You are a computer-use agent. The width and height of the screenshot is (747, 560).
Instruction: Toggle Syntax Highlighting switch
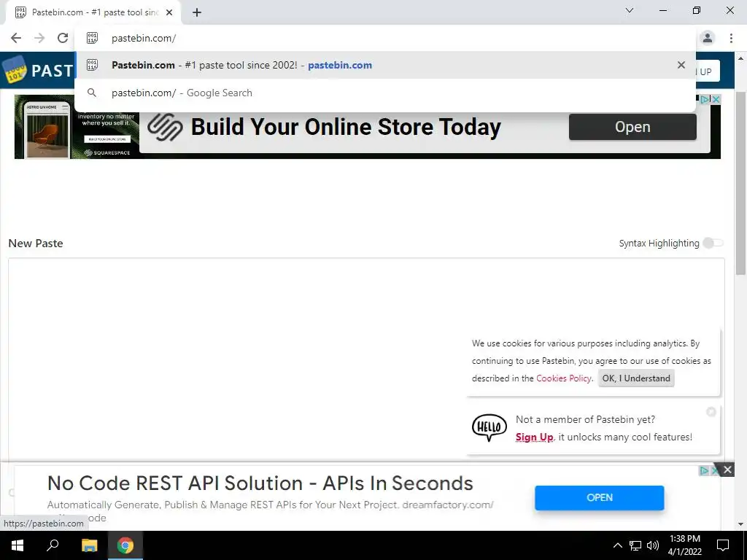(713, 243)
